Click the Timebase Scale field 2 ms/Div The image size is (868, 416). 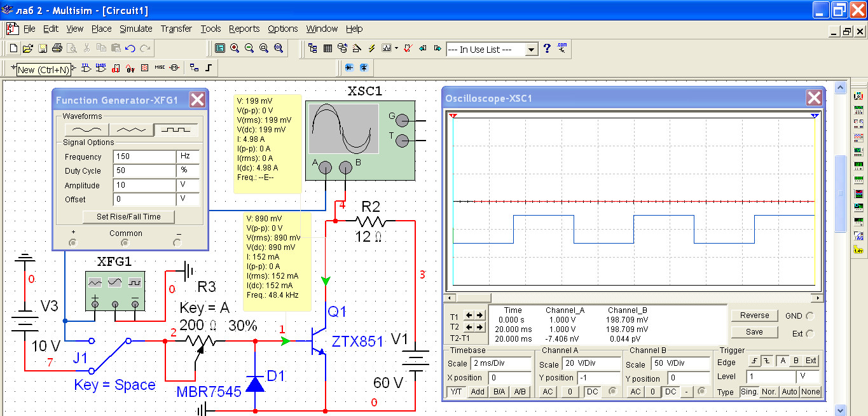[500, 364]
